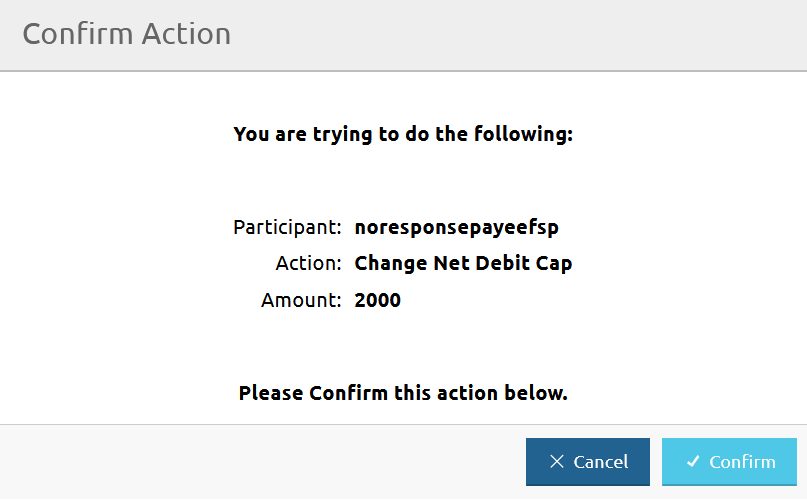Click 'Please Confirm this action below' text
Viewport: 807px width, 503px height.
tap(403, 393)
